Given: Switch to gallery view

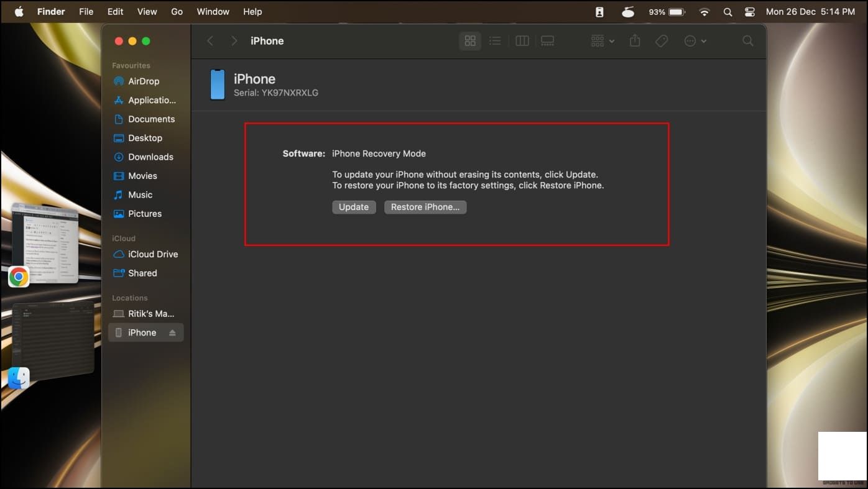Looking at the screenshot, I should point(547,41).
